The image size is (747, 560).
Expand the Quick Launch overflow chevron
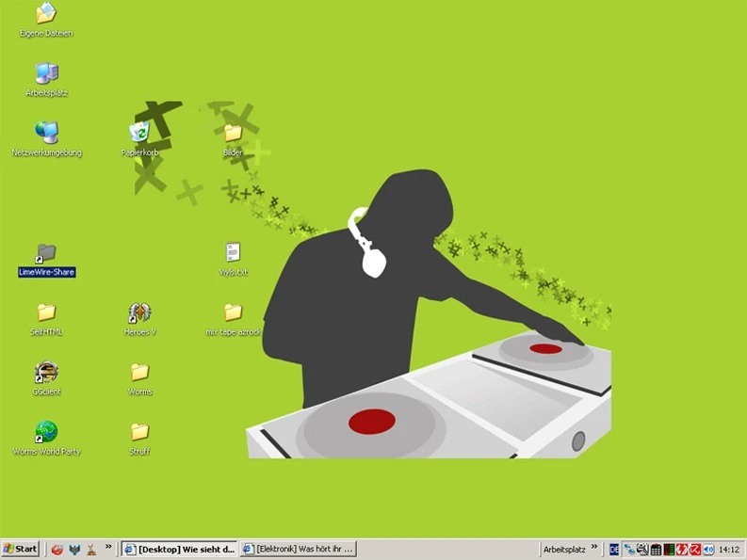pyautogui.click(x=109, y=547)
